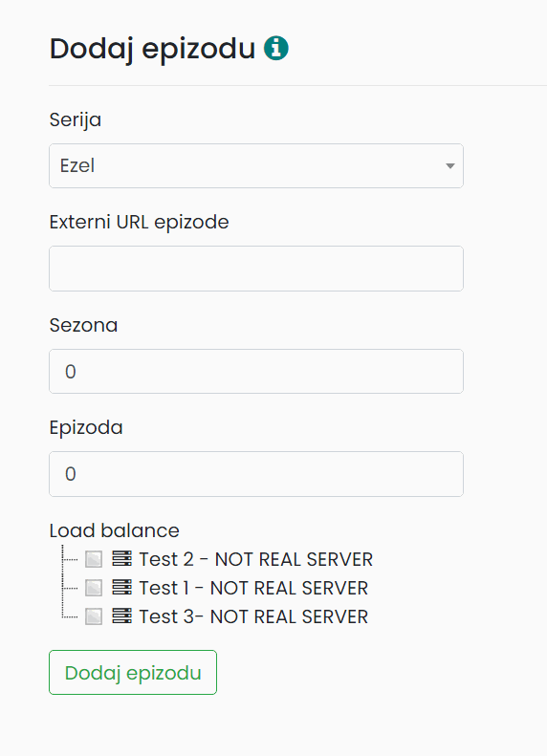This screenshot has height=756, width=547.
Task: Click the Serija field label
Action: [x=76, y=119]
